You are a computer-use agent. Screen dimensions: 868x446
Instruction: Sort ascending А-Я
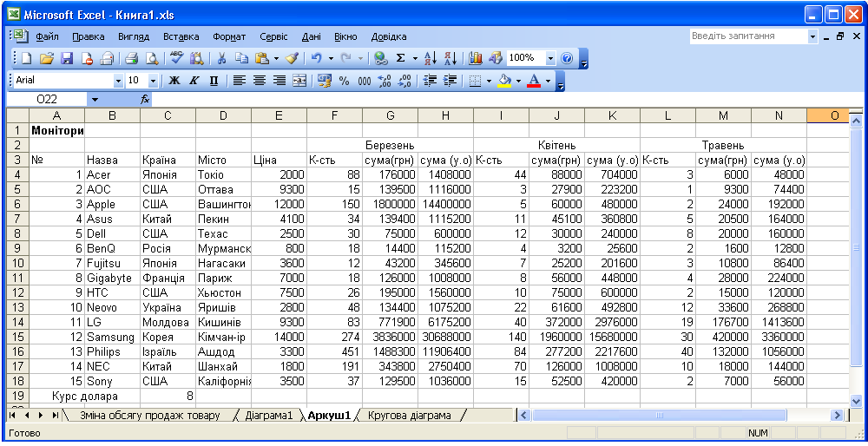[x=431, y=58]
